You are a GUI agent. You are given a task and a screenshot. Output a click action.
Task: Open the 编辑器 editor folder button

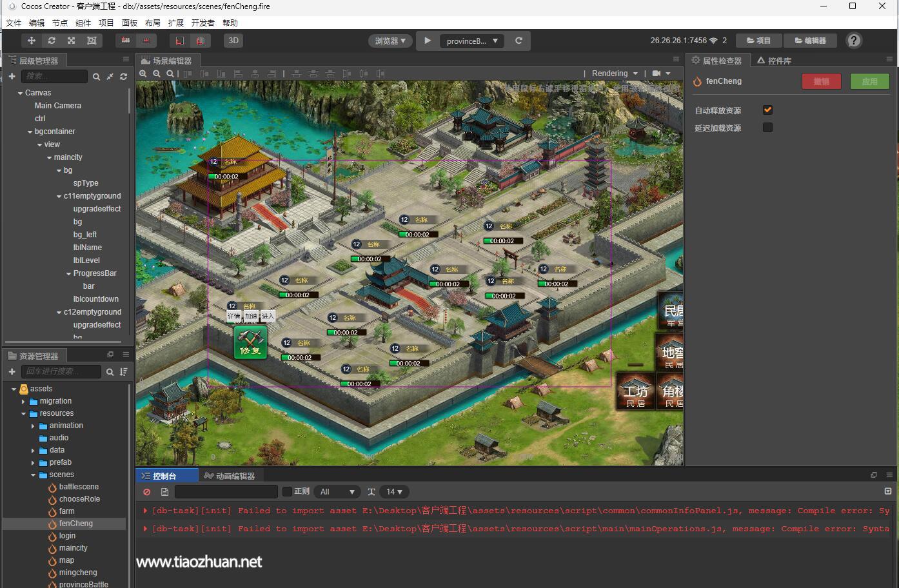810,41
